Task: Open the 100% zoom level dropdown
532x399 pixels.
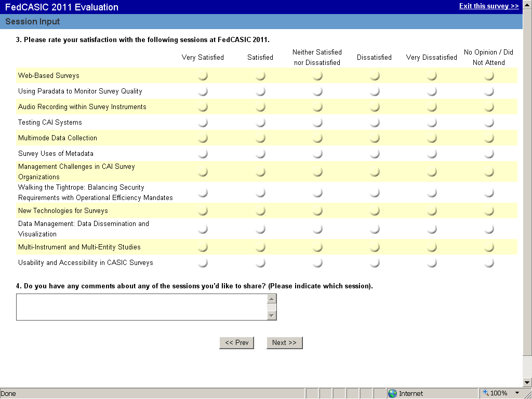Action: click(517, 393)
